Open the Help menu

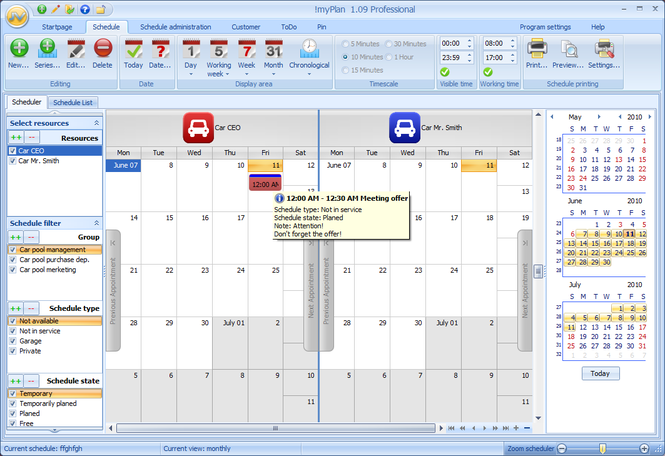pos(598,27)
